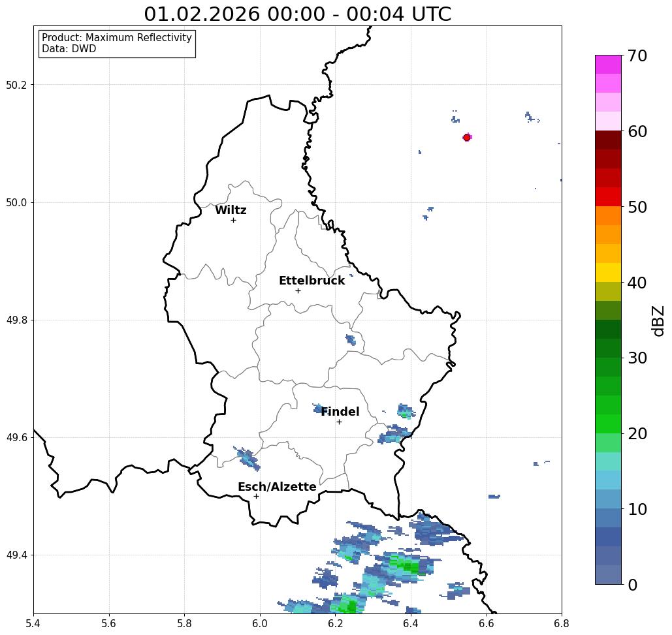Click longitude tick label 6.4

pos(411,623)
